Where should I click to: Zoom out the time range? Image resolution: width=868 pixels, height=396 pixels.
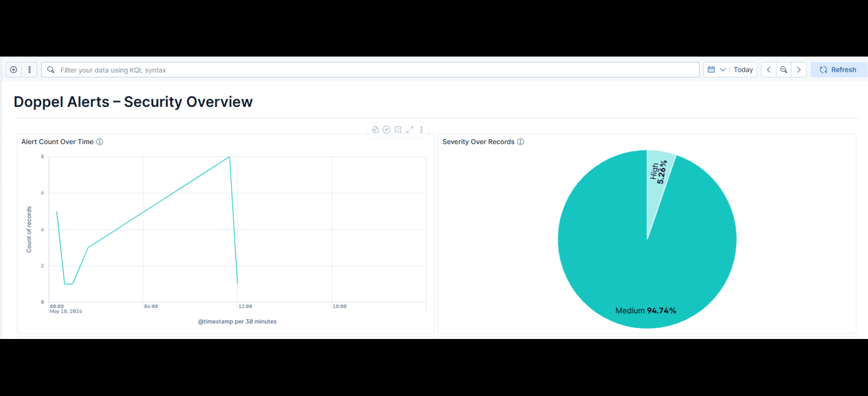784,70
